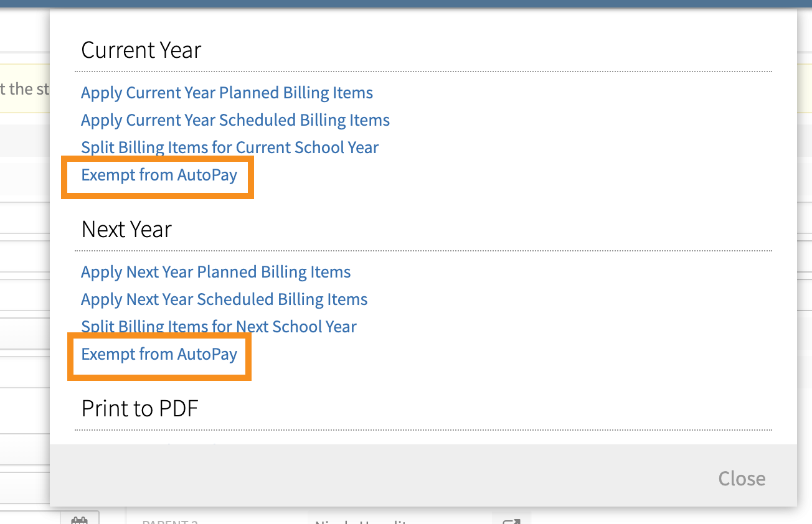The height and width of the screenshot is (524, 812).
Task: Open Split Billing Items for Next School Year
Action: coord(219,327)
